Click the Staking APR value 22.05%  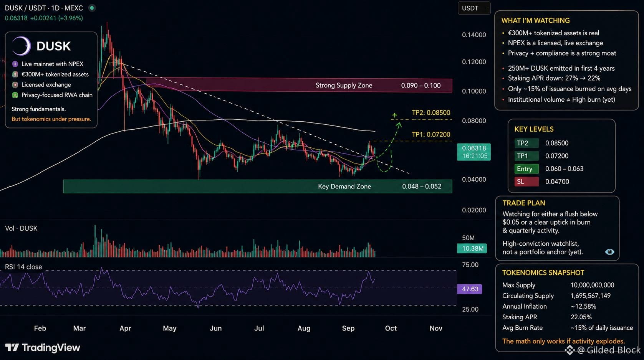coord(581,317)
